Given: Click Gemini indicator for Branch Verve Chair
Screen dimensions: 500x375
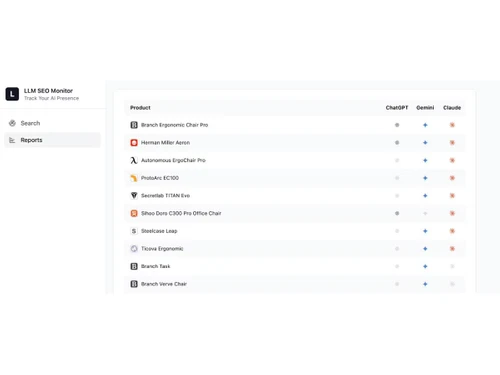Looking at the screenshot, I should click(425, 284).
